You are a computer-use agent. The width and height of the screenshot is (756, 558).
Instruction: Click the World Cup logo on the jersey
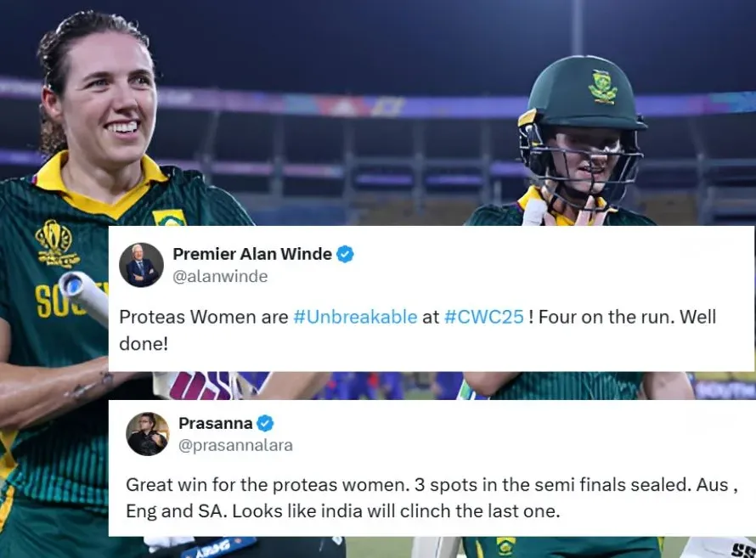point(55,244)
